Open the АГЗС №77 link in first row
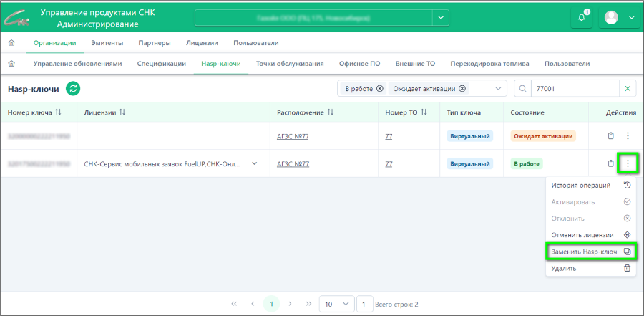 292,136
